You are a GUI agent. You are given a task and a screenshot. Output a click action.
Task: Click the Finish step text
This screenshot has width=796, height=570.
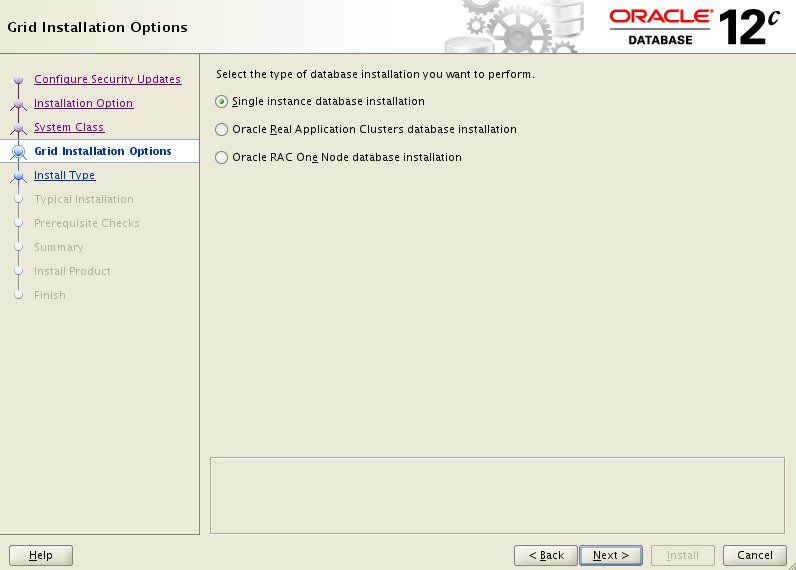click(x=50, y=295)
